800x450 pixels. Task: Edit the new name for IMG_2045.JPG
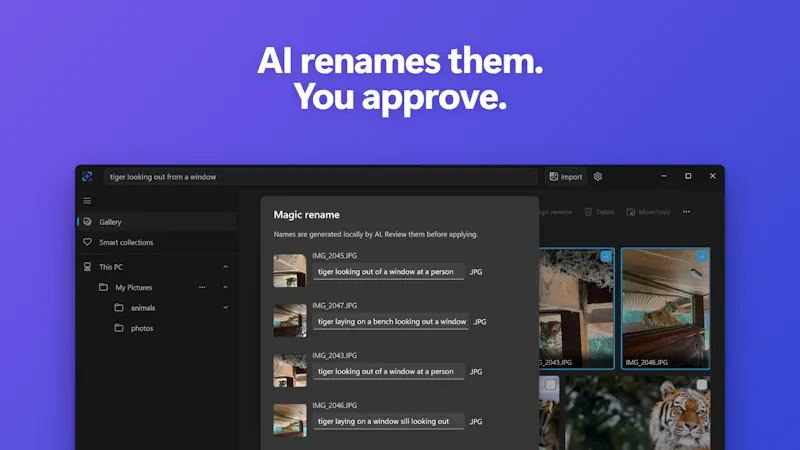pos(388,271)
